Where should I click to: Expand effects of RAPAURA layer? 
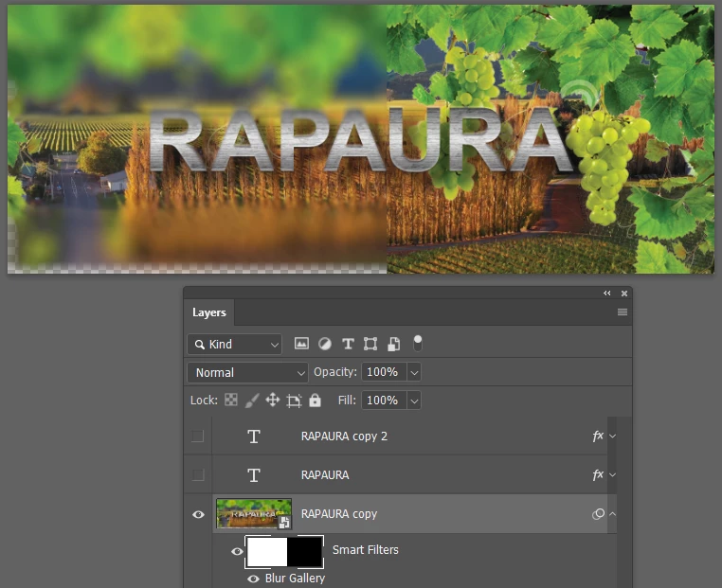[612, 474]
